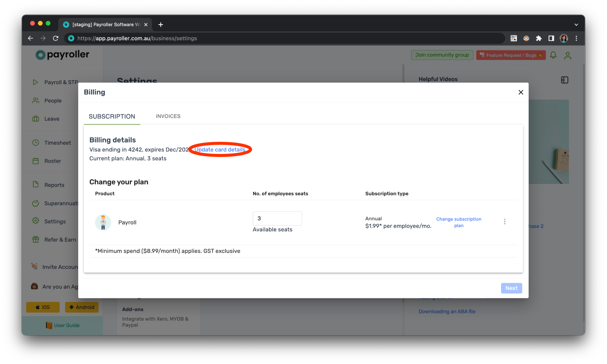This screenshot has width=607, height=364.
Task: Click the Superannuation piggy bank icon
Action: coord(35,203)
